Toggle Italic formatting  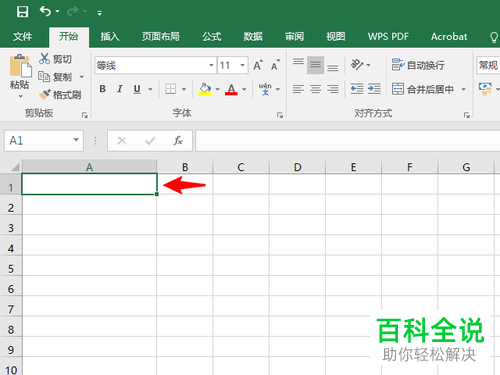coord(120,89)
